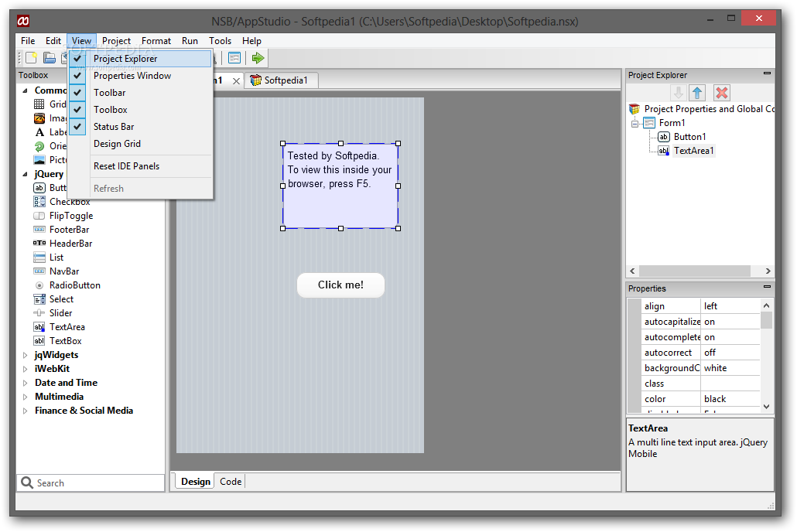Select the RadioButton control

coord(67,285)
